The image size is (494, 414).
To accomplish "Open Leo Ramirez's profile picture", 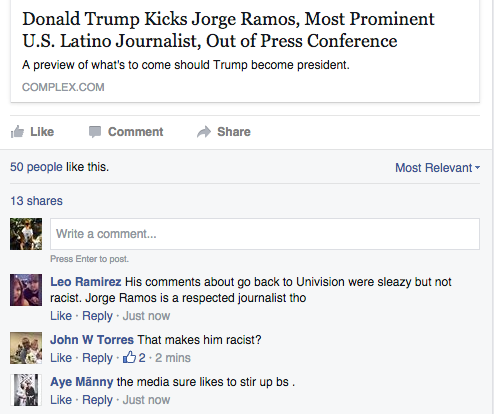I will (26, 290).
